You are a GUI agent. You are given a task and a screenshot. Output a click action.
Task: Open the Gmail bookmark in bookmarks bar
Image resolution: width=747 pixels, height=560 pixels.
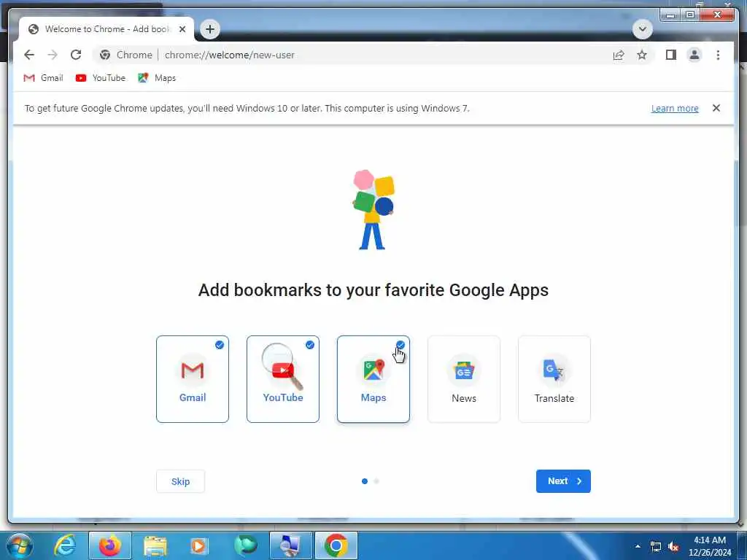[43, 77]
